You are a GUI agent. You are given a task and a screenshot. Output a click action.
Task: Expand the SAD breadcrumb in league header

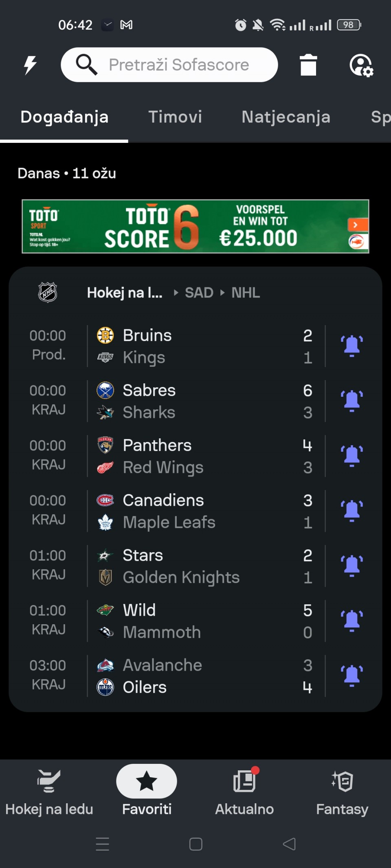pos(199,293)
